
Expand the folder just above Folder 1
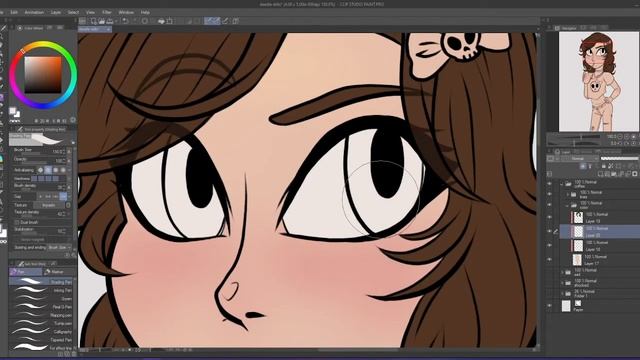coord(562,283)
